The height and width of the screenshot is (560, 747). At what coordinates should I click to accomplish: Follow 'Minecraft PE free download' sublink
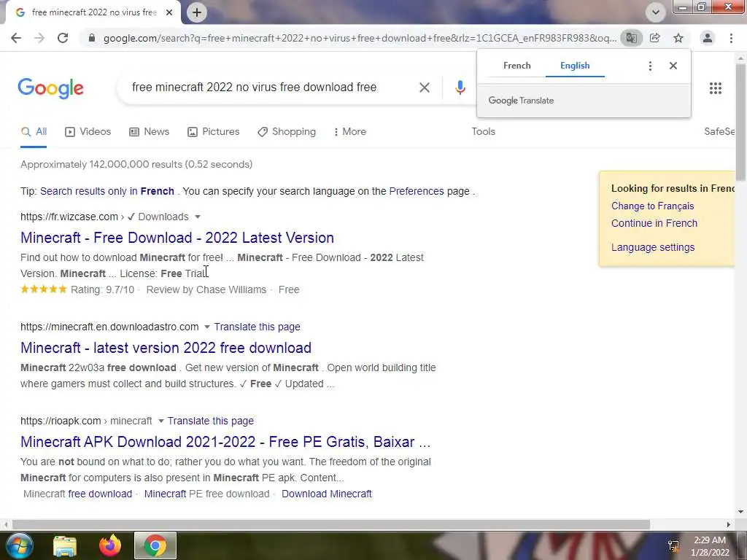tap(206, 494)
